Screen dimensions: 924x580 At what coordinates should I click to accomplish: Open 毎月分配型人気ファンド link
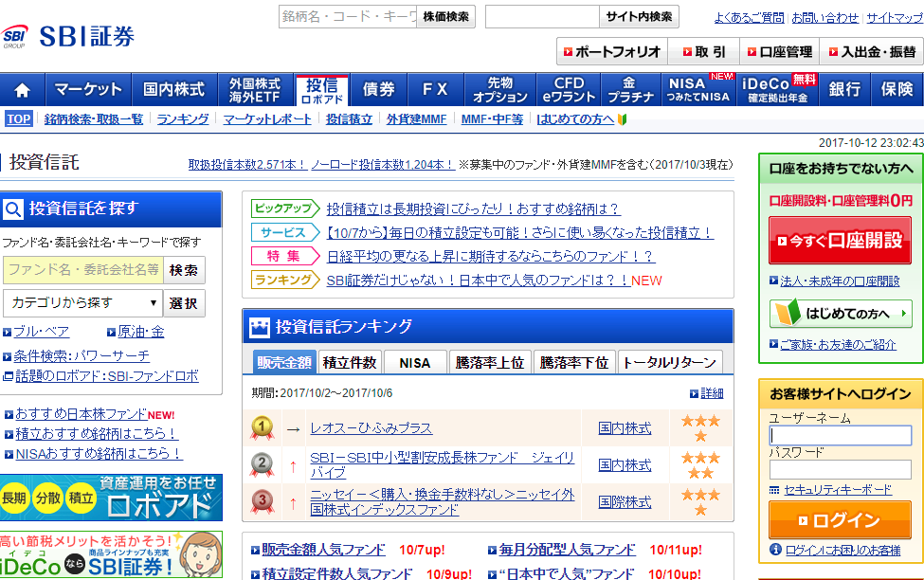point(567,550)
